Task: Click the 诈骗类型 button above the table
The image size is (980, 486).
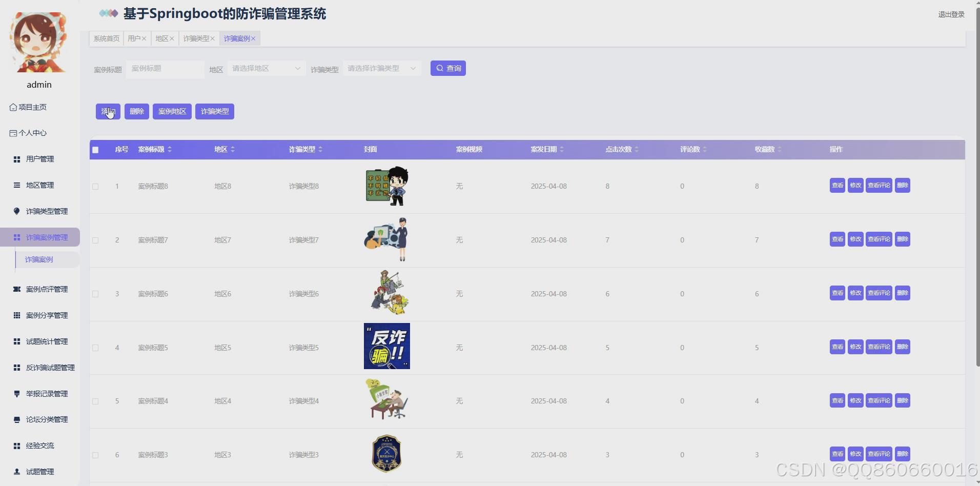Action: pyautogui.click(x=215, y=111)
